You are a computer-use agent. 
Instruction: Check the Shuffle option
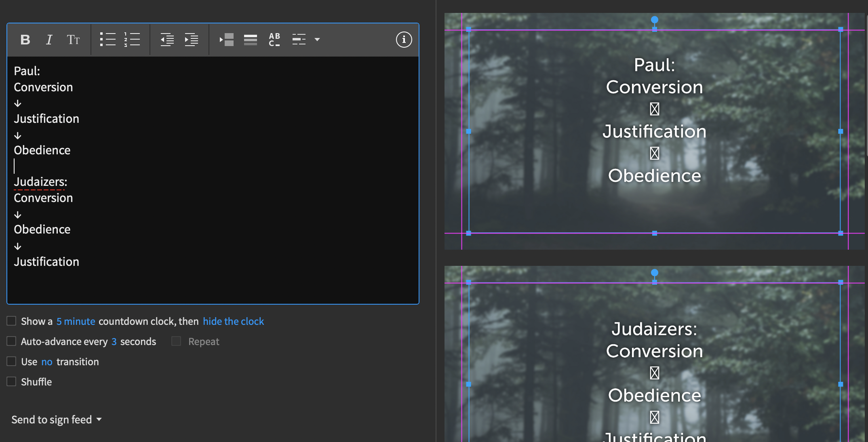pos(11,381)
